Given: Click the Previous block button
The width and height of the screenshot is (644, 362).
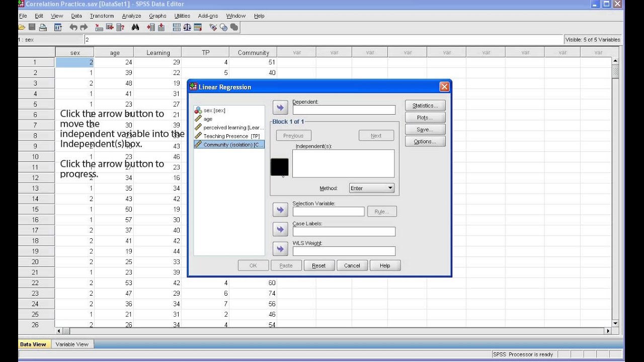Looking at the screenshot, I should coord(293,136).
